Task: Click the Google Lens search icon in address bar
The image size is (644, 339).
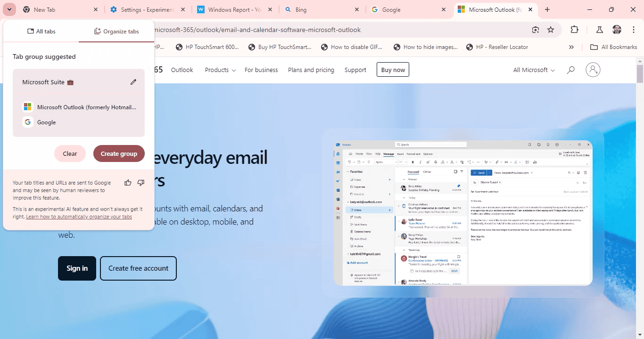Action: [x=535, y=30]
